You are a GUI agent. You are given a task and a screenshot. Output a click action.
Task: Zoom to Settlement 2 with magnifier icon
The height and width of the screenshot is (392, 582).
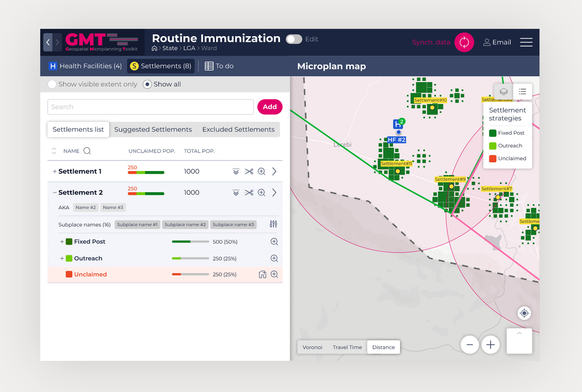point(261,193)
